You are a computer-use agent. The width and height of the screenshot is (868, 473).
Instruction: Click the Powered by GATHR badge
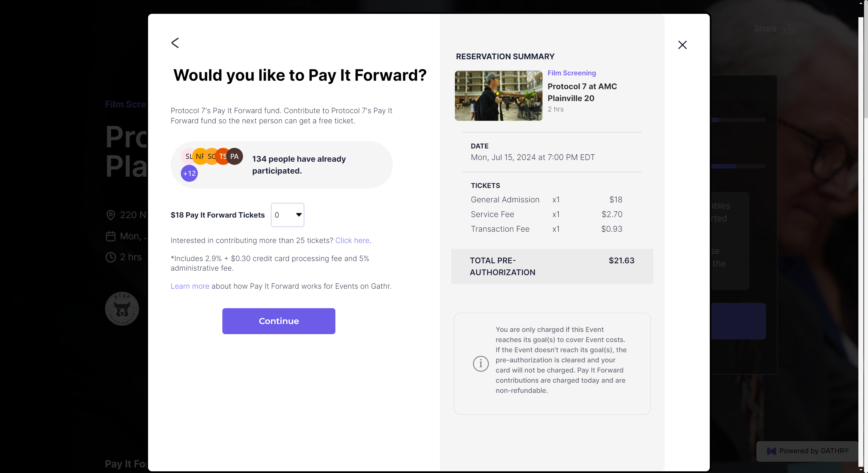pos(807,451)
